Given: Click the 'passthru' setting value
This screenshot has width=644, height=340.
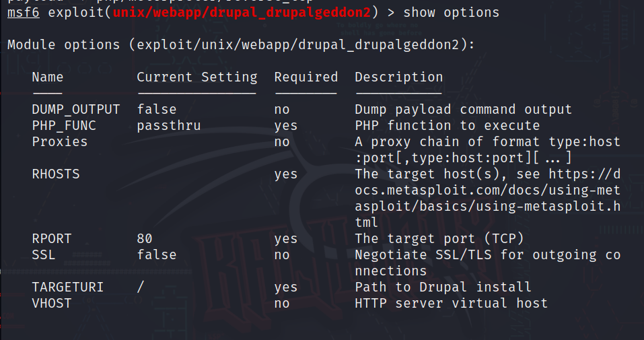Looking at the screenshot, I should [169, 126].
